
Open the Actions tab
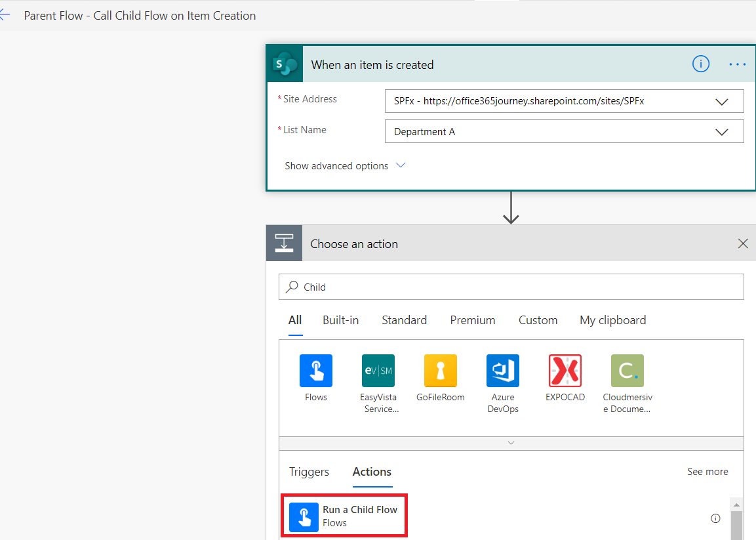(372, 472)
